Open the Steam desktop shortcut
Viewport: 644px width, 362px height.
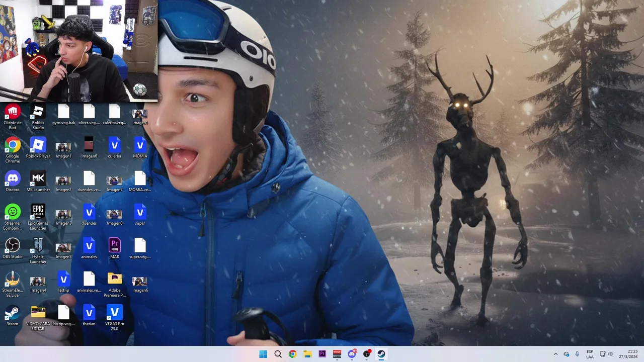click(x=13, y=316)
